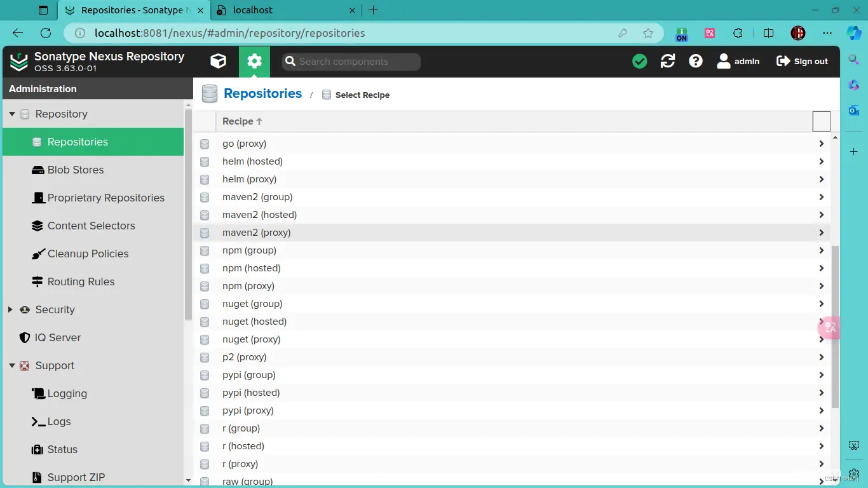Open the browser Extensions puzzle icon
Screen dimensions: 868x488
738,33
